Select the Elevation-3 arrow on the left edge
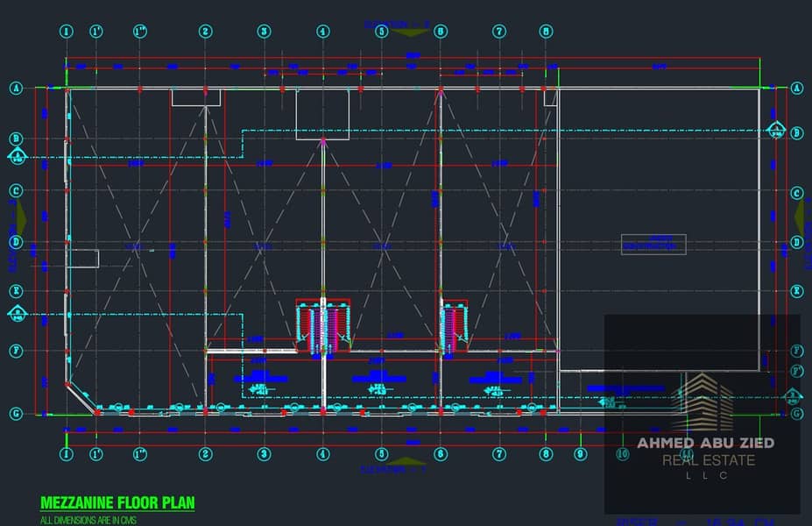Image resolution: width=812 pixels, height=526 pixels. pyautogui.click(x=21, y=217)
